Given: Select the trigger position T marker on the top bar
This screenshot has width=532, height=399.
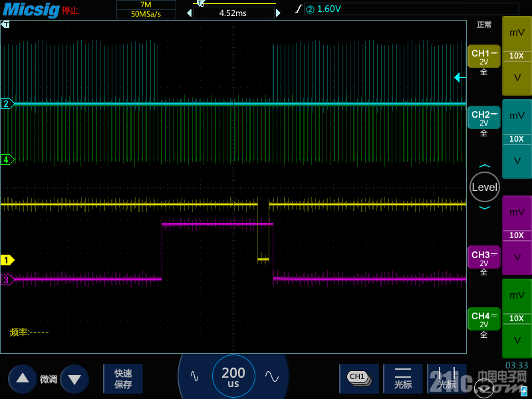Looking at the screenshot, I should click(200, 3).
